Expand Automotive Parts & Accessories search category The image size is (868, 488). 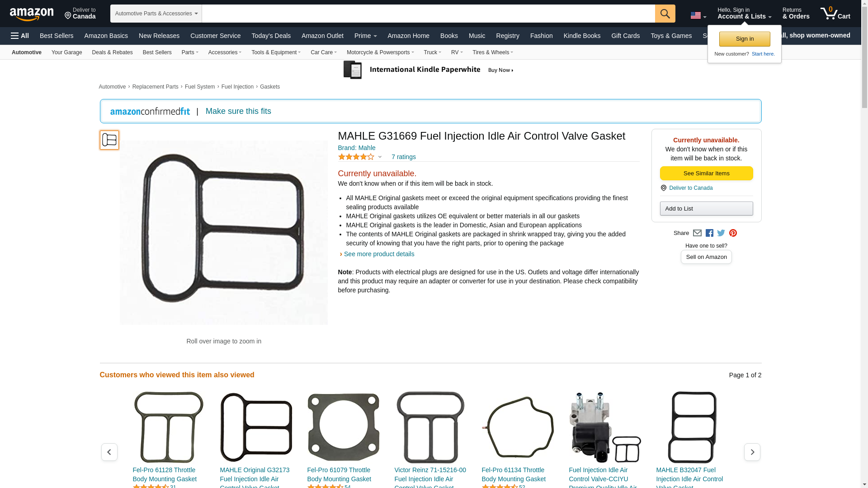(156, 14)
